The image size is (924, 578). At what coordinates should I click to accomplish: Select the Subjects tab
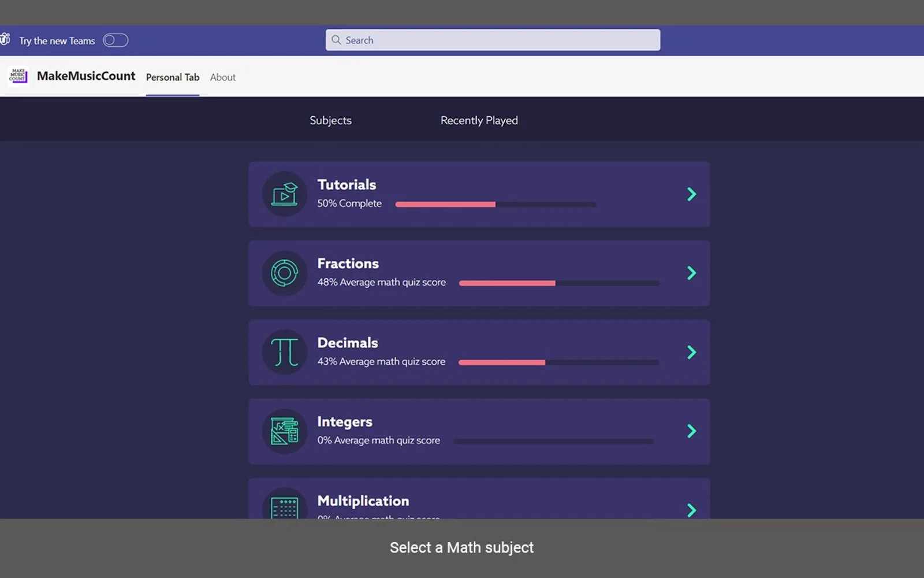(x=330, y=120)
